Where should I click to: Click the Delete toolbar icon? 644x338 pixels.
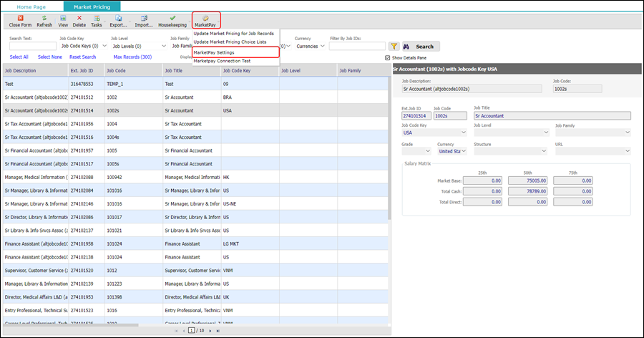coord(79,18)
